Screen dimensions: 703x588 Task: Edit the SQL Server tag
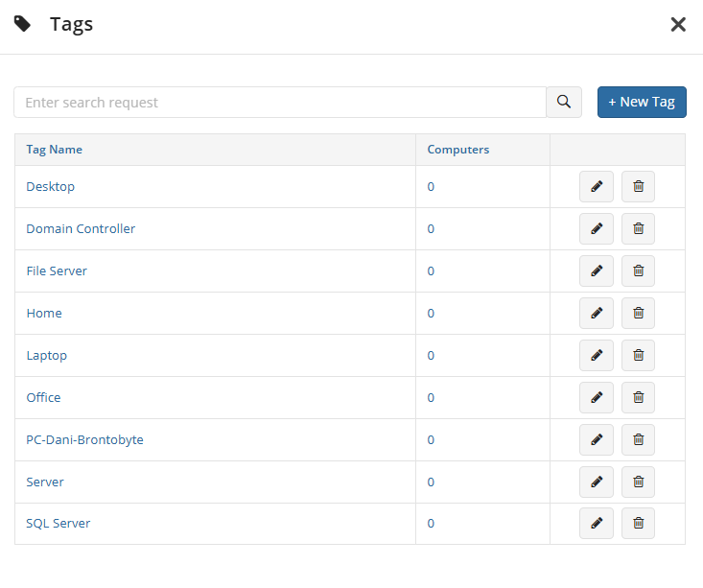597,523
